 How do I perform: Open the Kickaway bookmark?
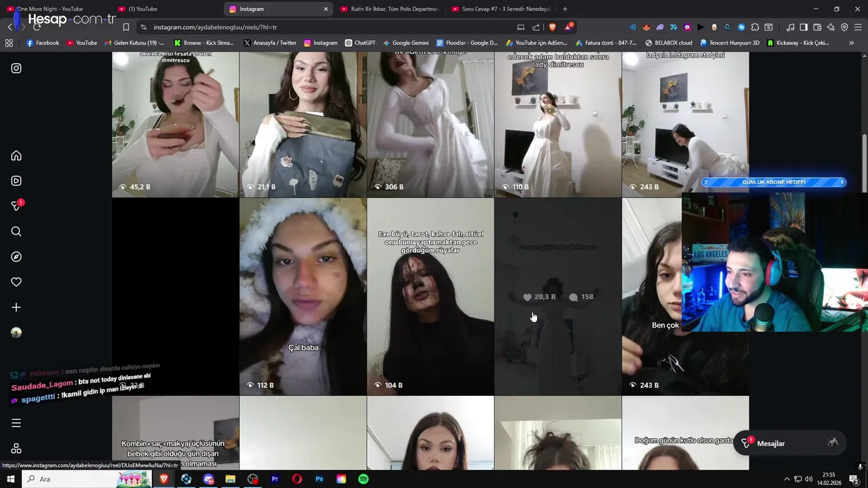[798, 43]
